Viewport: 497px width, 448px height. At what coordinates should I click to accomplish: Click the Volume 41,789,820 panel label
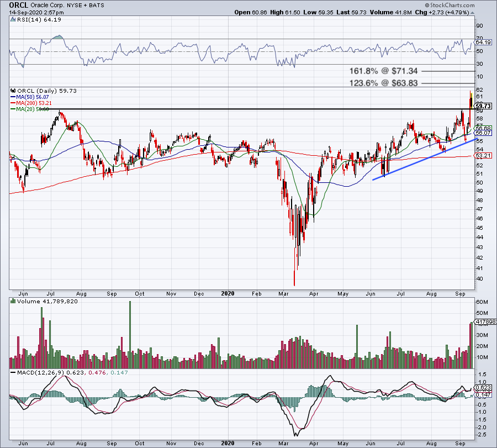click(x=47, y=301)
